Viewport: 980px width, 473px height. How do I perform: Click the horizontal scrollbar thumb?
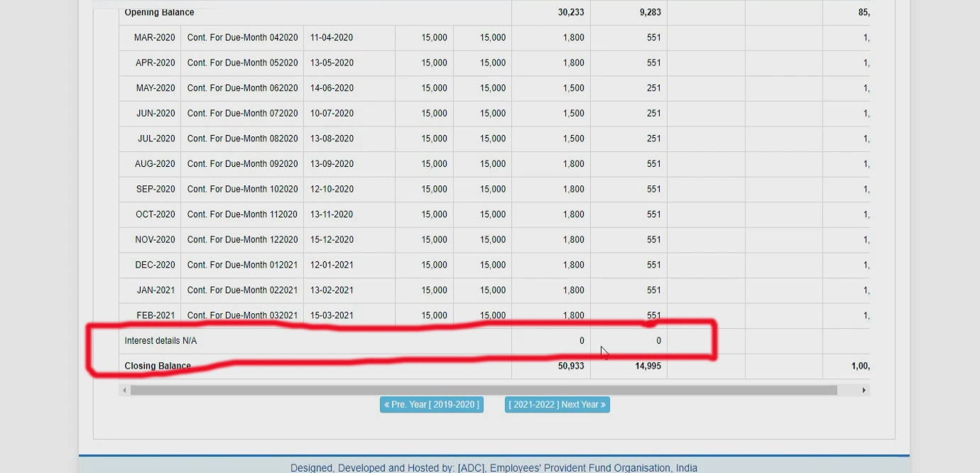pyautogui.click(x=483, y=391)
